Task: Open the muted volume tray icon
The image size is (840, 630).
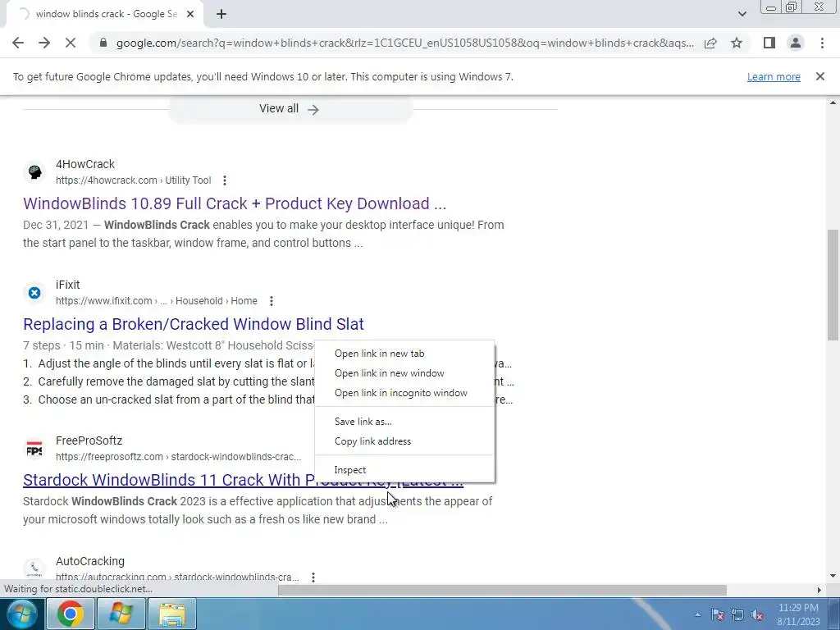Action: (x=757, y=615)
